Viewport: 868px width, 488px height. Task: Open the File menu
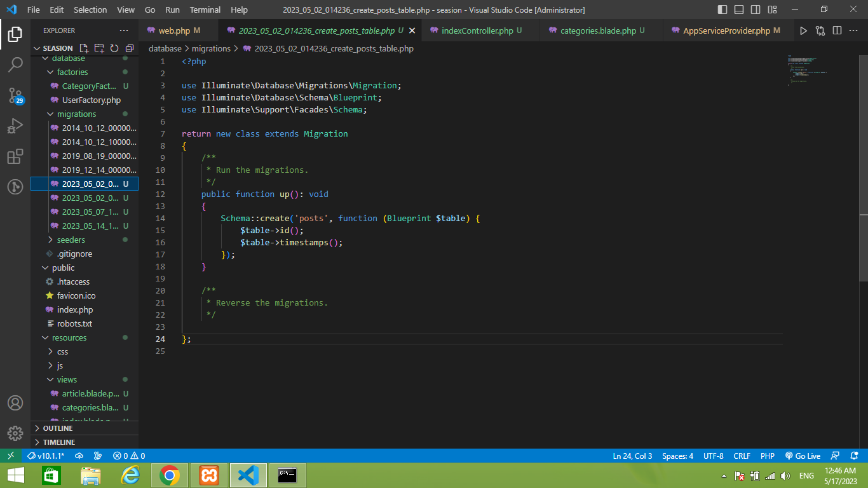(x=34, y=10)
